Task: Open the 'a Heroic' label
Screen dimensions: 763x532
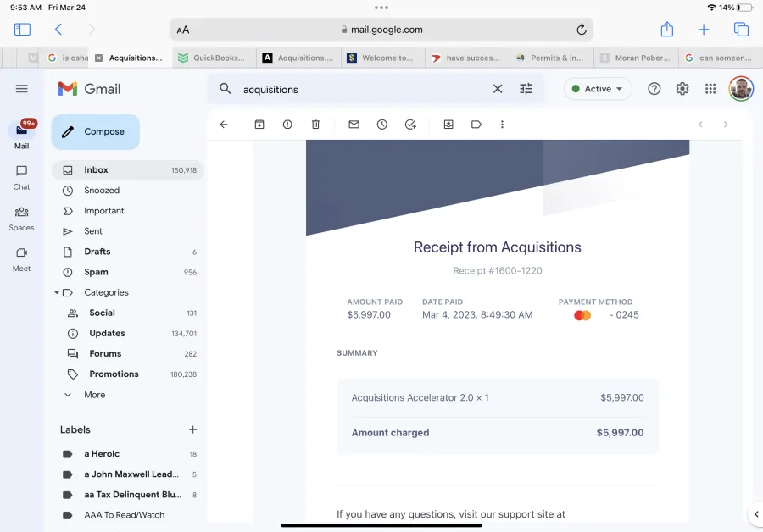Action: click(128, 454)
